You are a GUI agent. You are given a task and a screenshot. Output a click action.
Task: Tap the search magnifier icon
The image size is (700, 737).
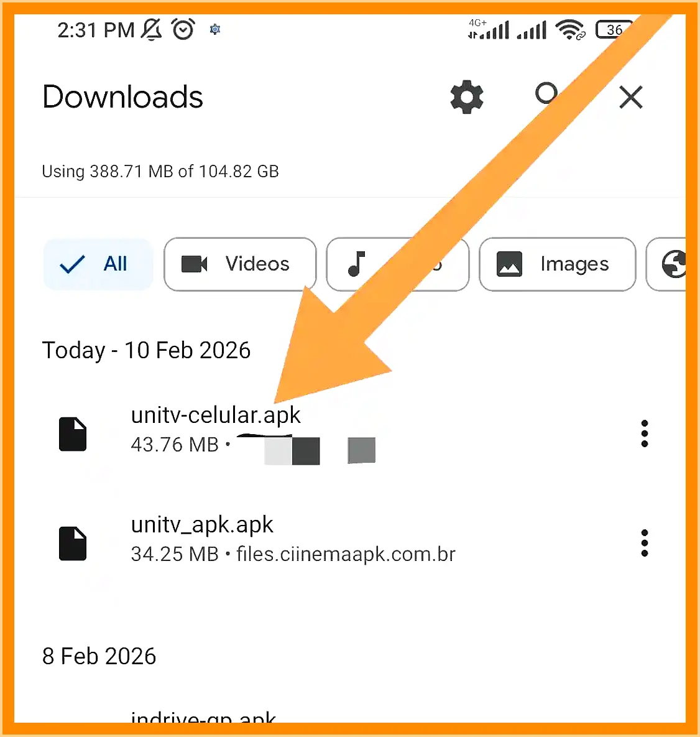[547, 95]
